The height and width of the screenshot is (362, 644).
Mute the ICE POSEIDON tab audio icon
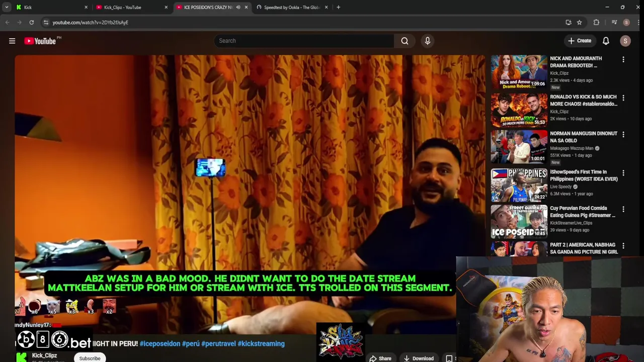click(x=238, y=7)
